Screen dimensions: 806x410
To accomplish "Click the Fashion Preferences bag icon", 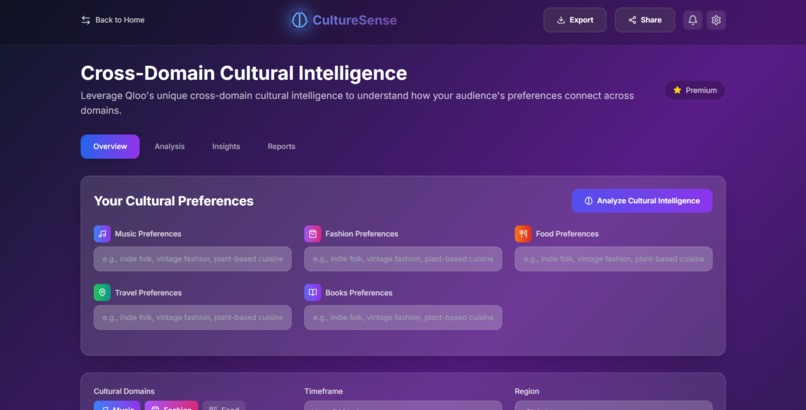I will [x=313, y=234].
